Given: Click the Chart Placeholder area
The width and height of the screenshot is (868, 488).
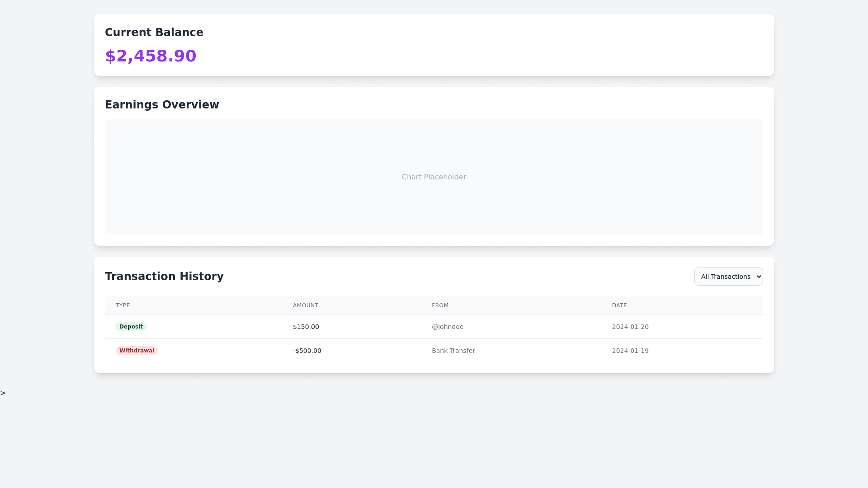Looking at the screenshot, I should pos(434,177).
